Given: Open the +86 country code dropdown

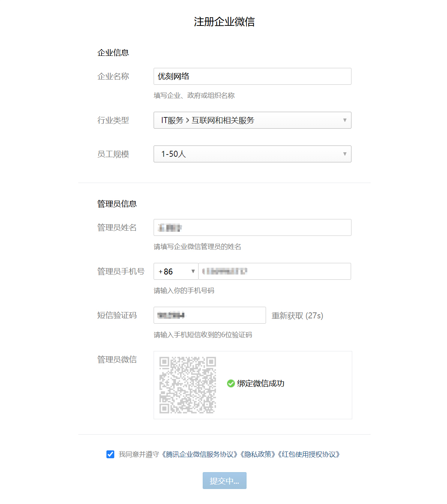Looking at the screenshot, I should coord(176,271).
